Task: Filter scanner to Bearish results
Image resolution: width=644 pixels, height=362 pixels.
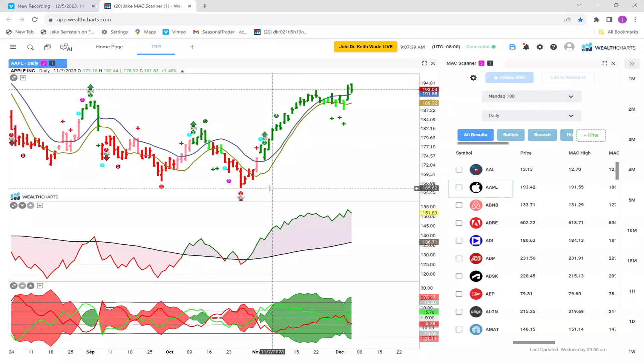Action: (542, 135)
